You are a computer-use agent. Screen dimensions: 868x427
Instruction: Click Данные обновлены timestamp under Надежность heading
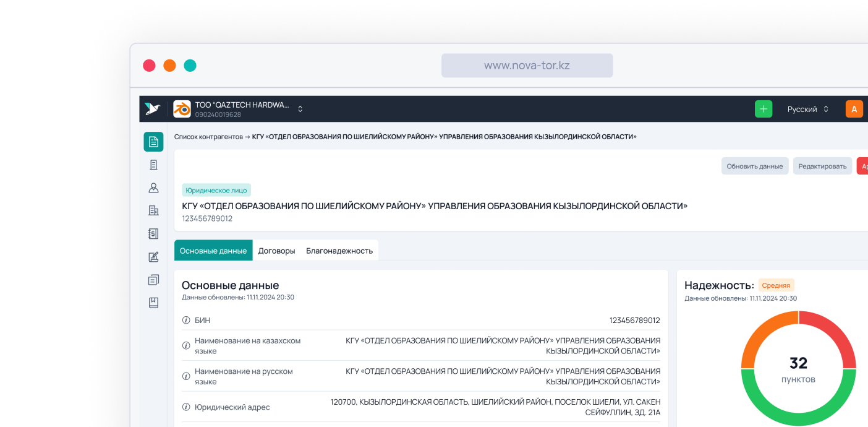click(741, 298)
